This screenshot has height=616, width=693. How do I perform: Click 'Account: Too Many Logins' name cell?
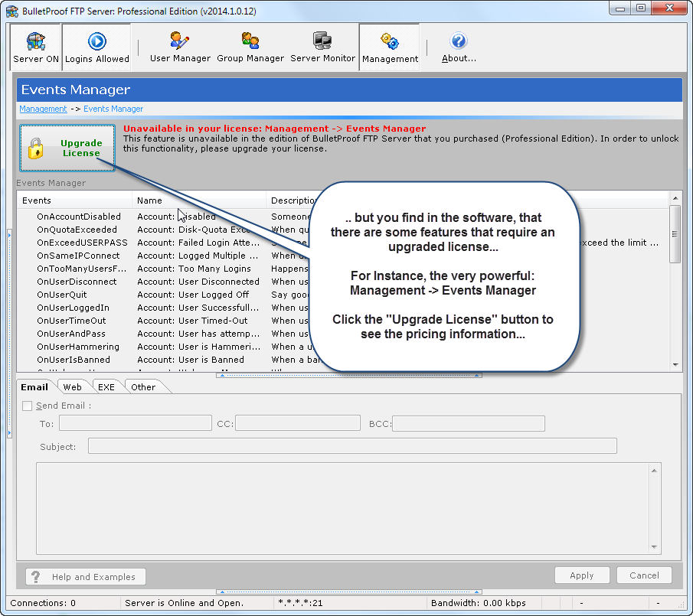coord(194,269)
